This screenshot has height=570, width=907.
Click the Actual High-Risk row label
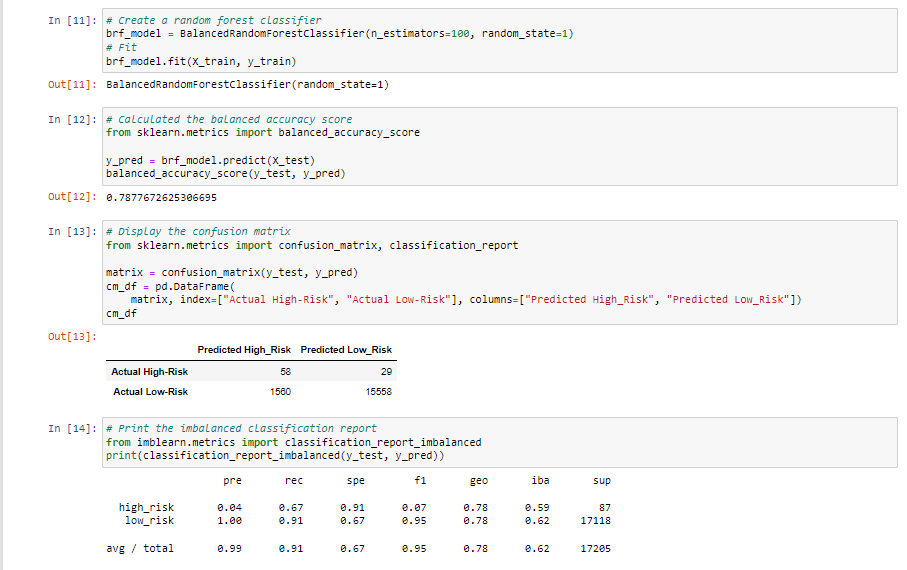[150, 372]
